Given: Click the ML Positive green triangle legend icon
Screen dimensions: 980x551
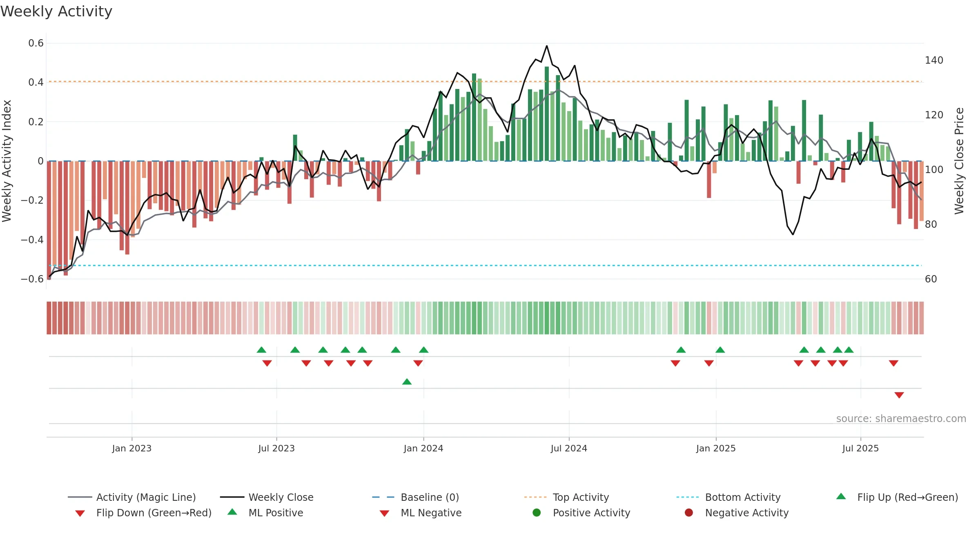Looking at the screenshot, I should point(232,512).
